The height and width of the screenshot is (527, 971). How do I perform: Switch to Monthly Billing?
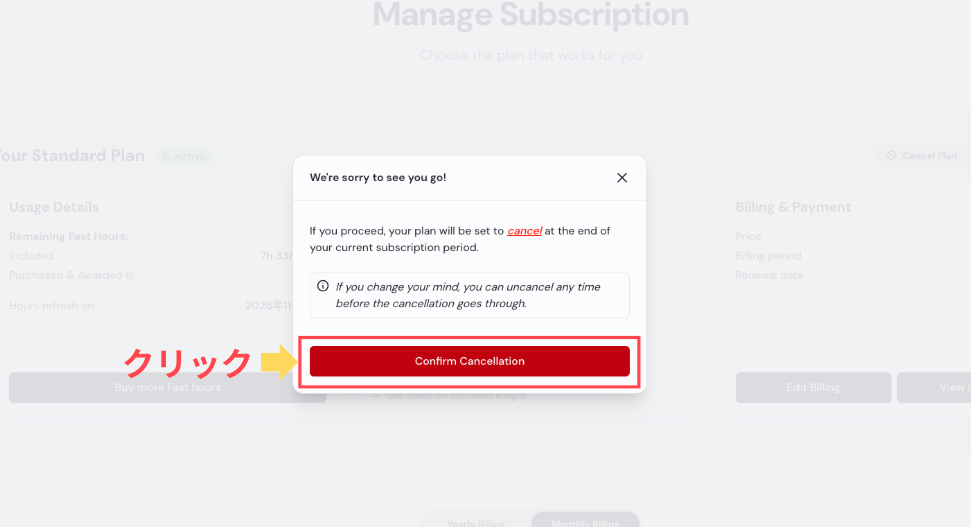pos(585,523)
